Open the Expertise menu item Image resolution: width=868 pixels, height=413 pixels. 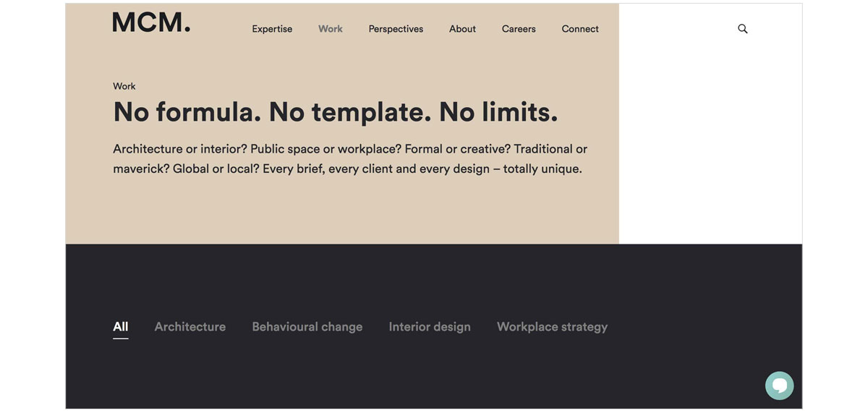point(272,29)
